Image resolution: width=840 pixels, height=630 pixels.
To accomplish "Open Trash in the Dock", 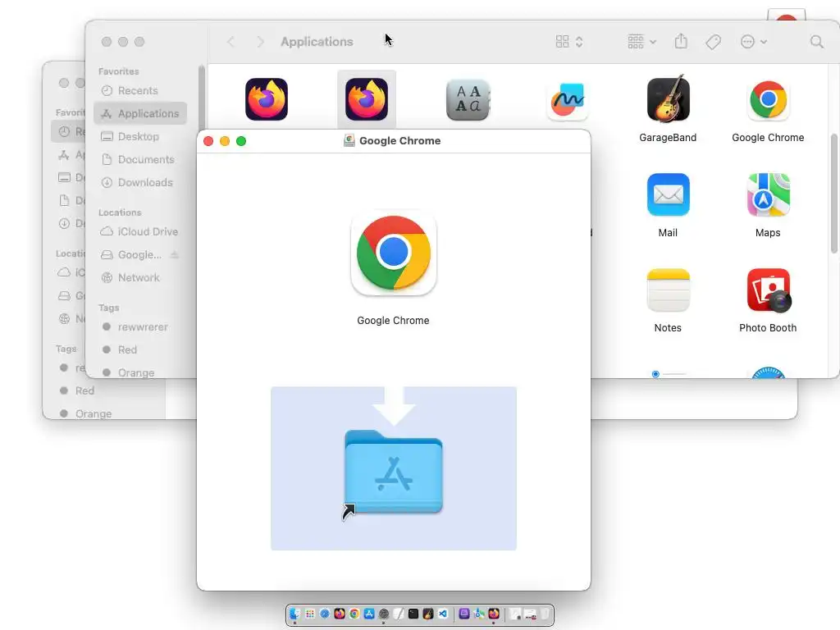I will click(545, 614).
